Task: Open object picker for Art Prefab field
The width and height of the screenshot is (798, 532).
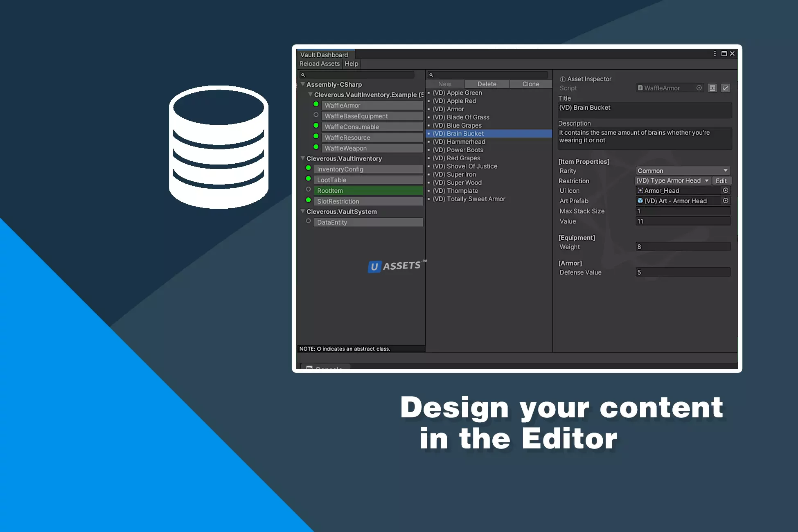Action: pyautogui.click(x=726, y=201)
